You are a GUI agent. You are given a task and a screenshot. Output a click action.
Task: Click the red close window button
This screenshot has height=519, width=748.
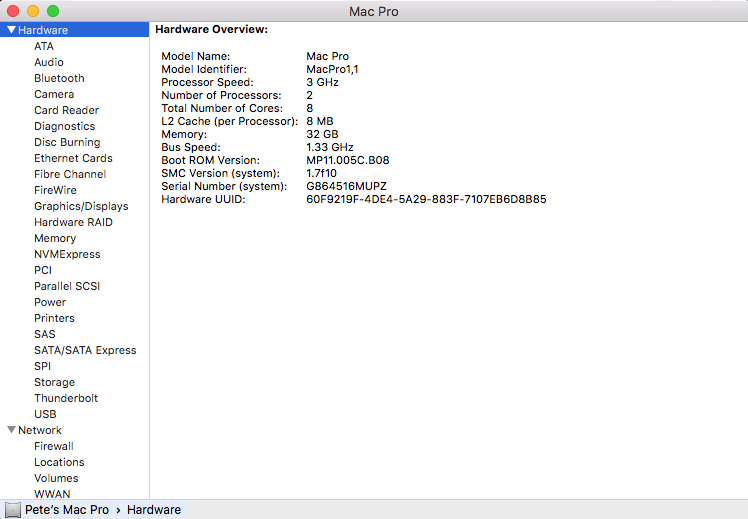[13, 10]
